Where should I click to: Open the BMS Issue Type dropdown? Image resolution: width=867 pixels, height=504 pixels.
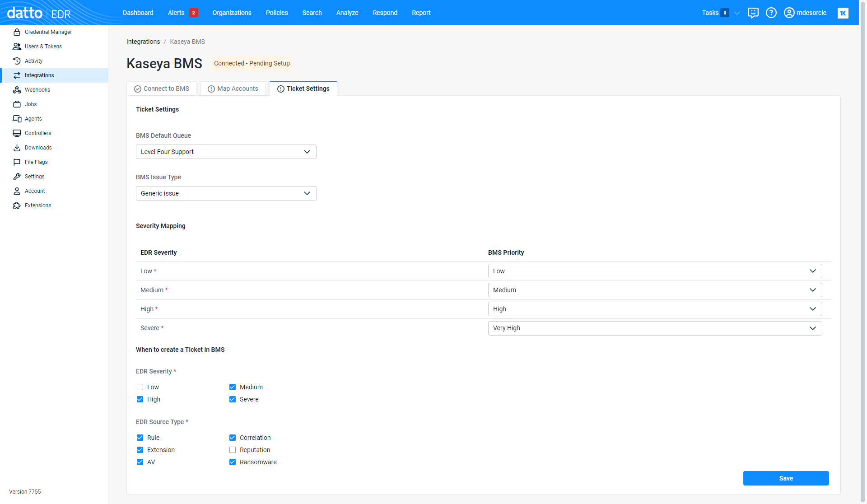click(x=226, y=193)
